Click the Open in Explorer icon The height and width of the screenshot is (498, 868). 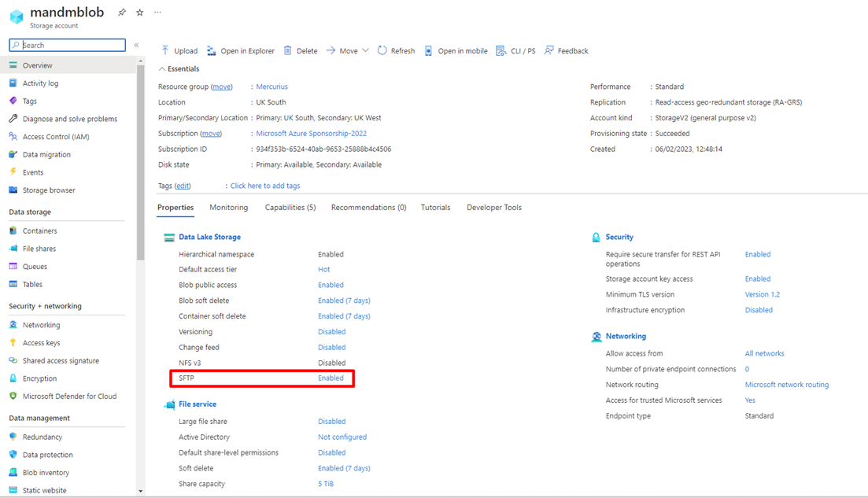pyautogui.click(x=212, y=50)
